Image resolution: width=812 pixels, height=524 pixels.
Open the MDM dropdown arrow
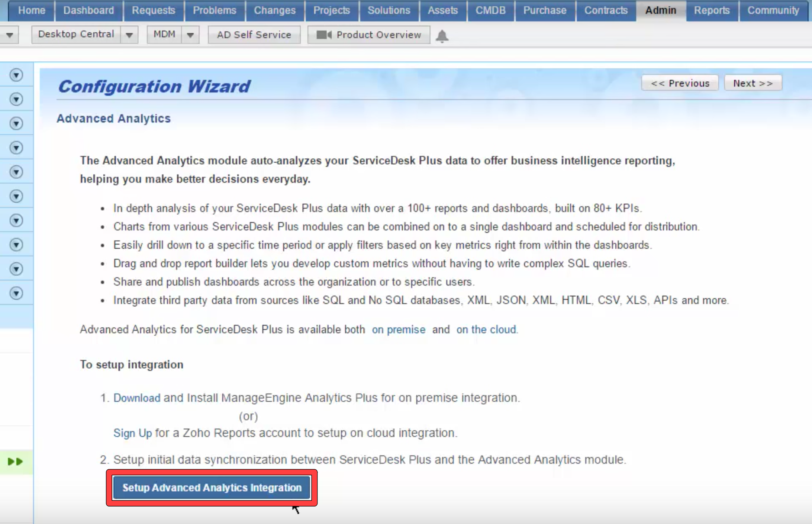click(190, 35)
